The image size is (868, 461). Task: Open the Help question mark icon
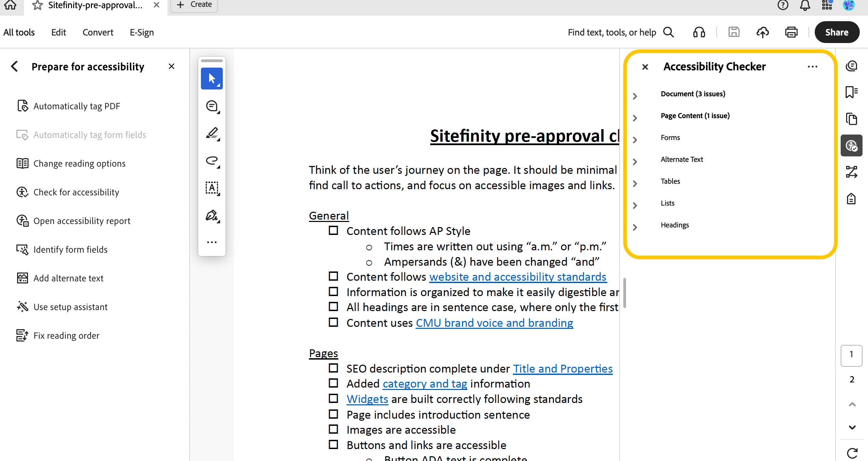(783, 5)
